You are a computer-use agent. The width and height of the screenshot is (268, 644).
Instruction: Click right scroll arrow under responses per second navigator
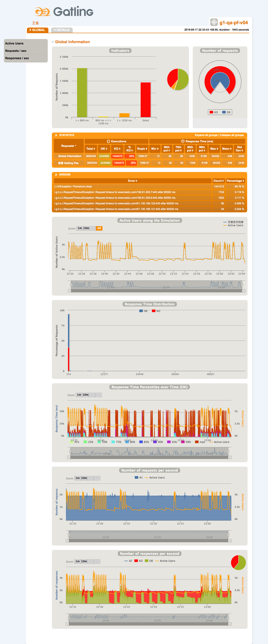click(230, 624)
